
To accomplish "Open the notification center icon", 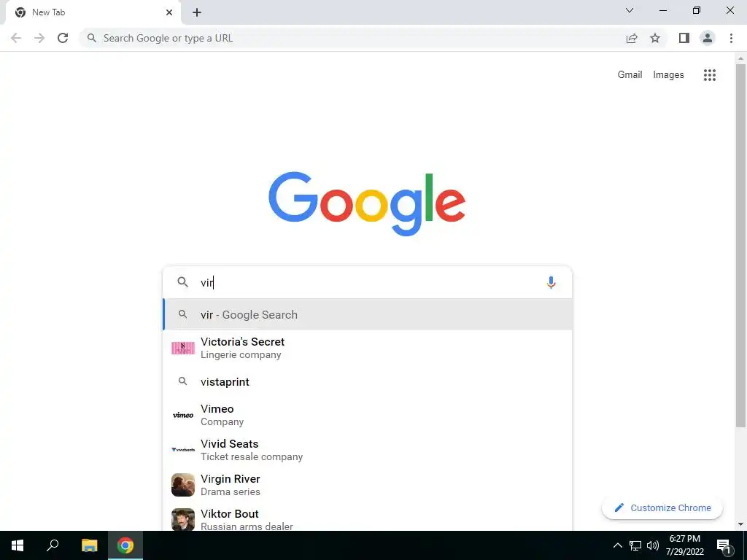I will [x=724, y=545].
